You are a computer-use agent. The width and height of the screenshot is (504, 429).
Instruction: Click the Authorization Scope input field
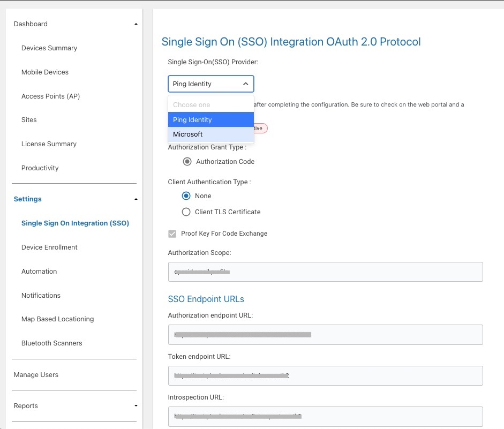tap(325, 272)
